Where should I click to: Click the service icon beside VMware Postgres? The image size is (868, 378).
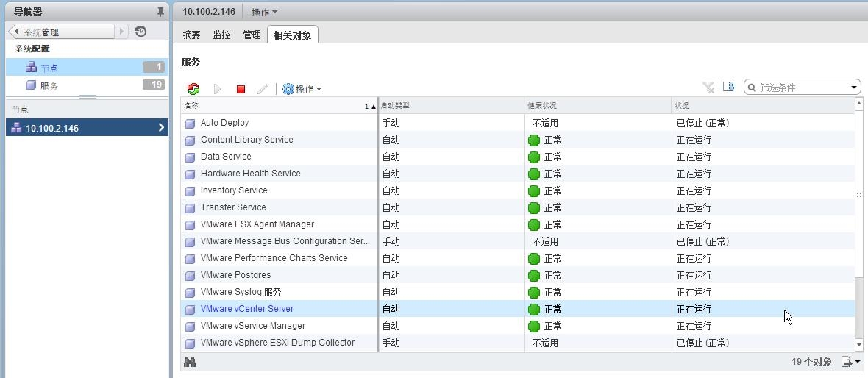pos(191,276)
